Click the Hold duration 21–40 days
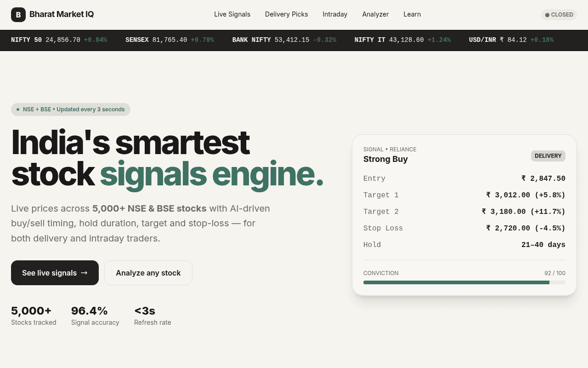The height and width of the screenshot is (368, 588). point(543,245)
